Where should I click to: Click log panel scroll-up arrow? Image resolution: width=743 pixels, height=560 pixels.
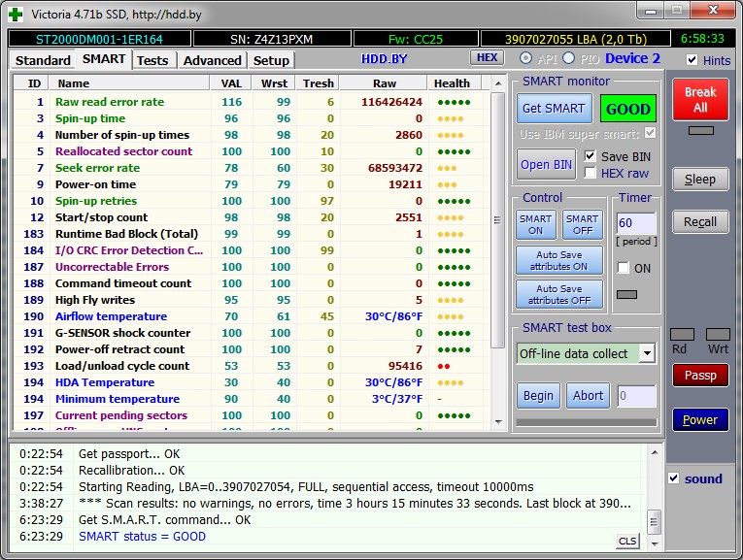tap(655, 453)
